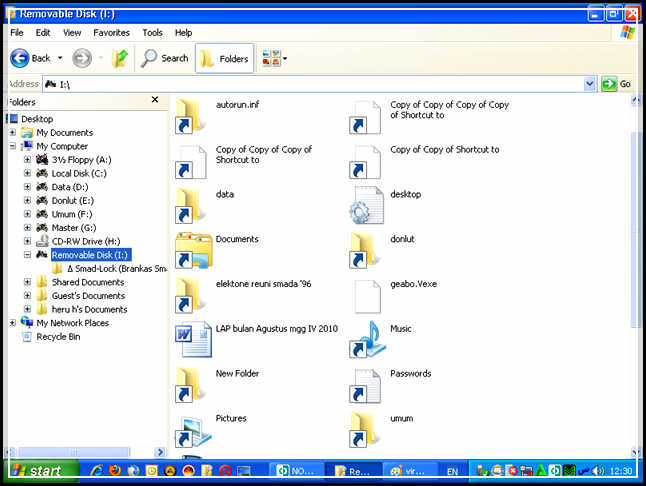Go up one folder level icon
Viewport: 646px width, 486px height.
pos(120,58)
